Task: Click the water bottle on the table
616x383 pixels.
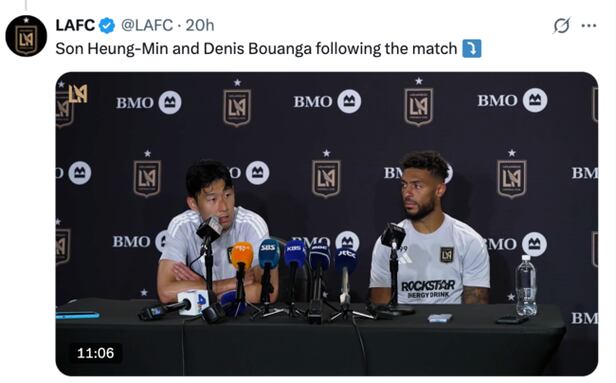Action: pyautogui.click(x=526, y=286)
